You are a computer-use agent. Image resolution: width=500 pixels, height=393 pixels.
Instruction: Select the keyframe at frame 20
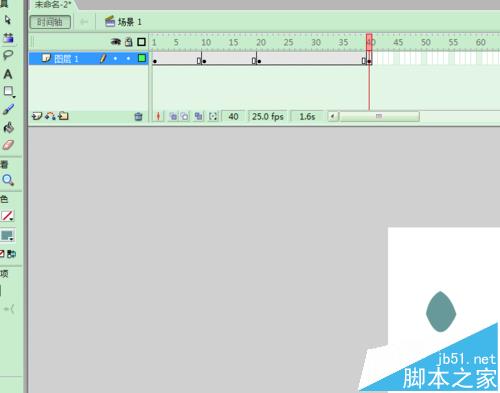(x=259, y=61)
